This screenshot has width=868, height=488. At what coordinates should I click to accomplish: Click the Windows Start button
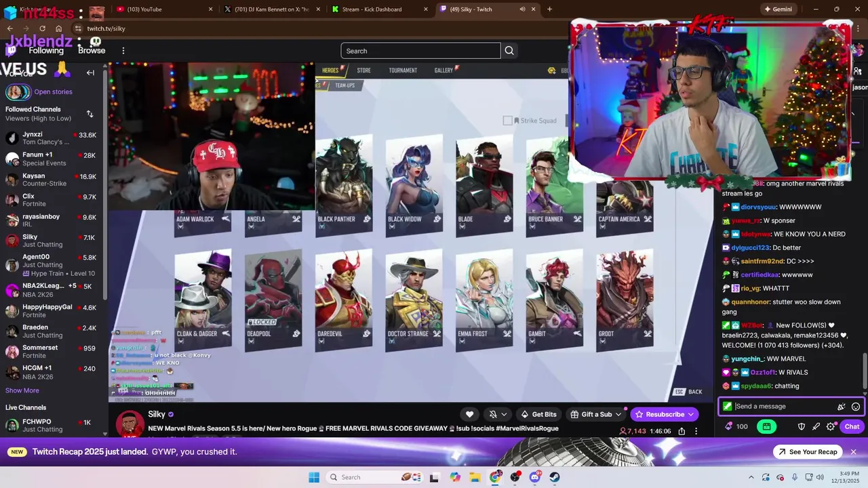pos(314,477)
